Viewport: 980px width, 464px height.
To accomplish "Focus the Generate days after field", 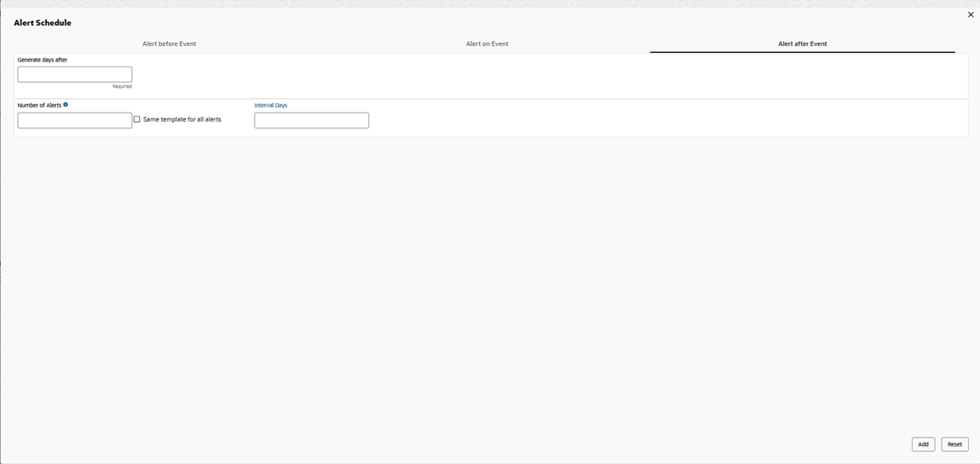I will click(75, 74).
